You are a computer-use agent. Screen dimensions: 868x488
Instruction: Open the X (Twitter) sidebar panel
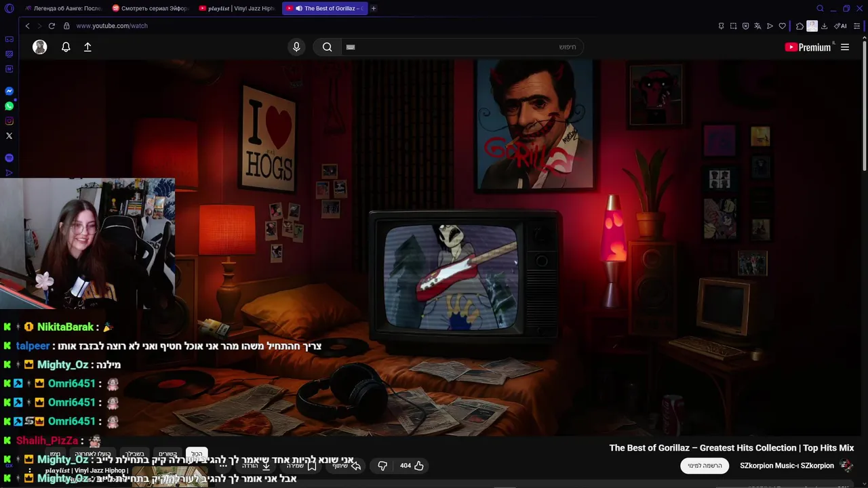click(9, 136)
